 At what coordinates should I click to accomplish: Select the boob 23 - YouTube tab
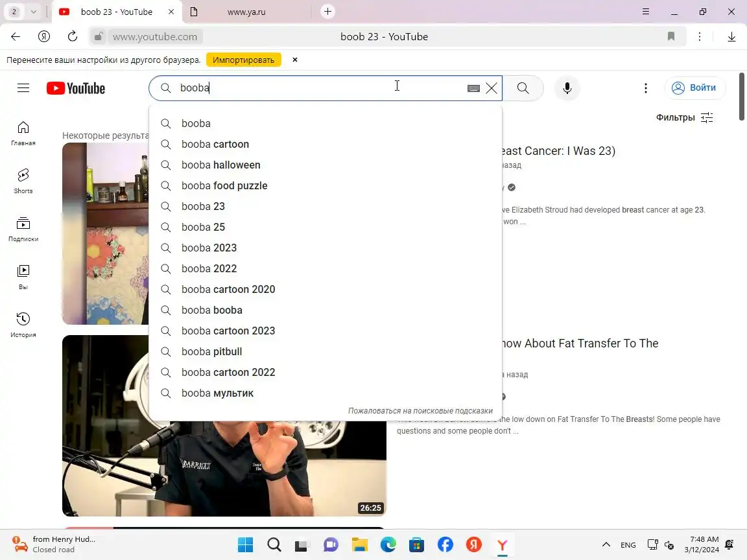coord(116,12)
